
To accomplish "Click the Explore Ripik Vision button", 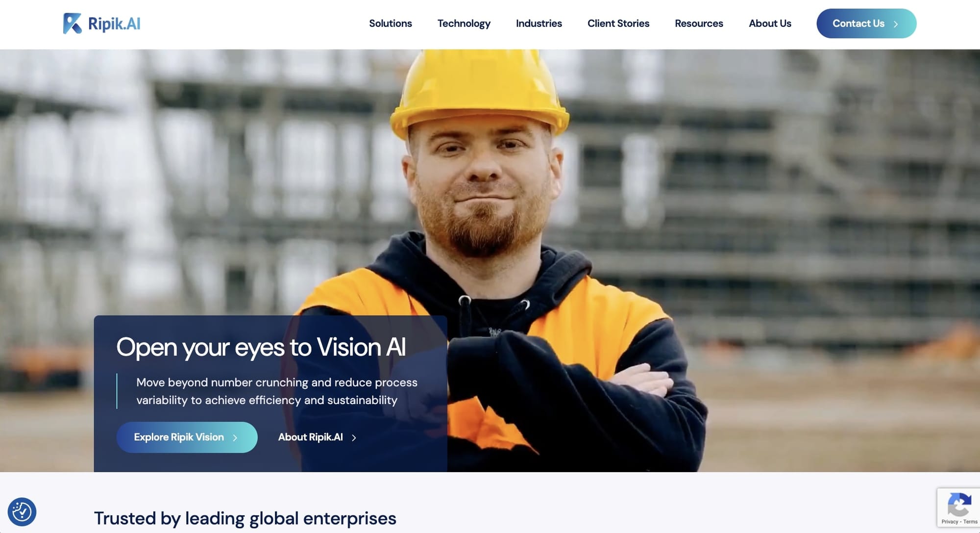I will tap(187, 437).
